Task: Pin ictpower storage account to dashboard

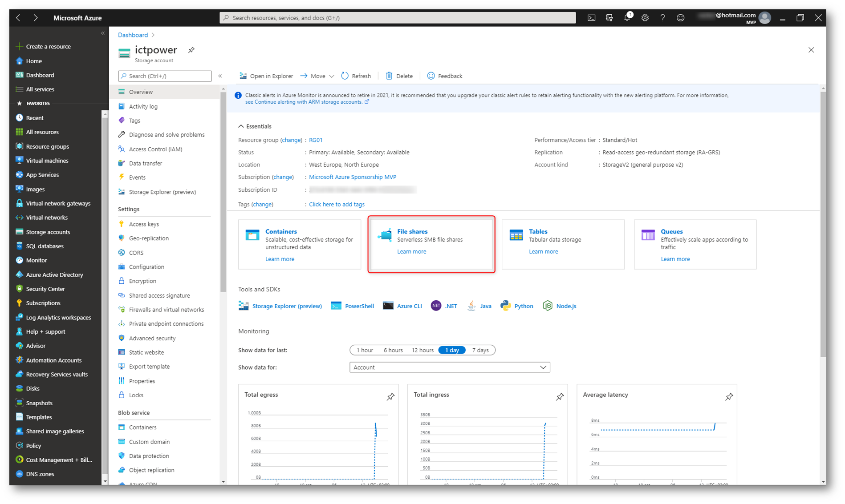Action: coord(191,50)
